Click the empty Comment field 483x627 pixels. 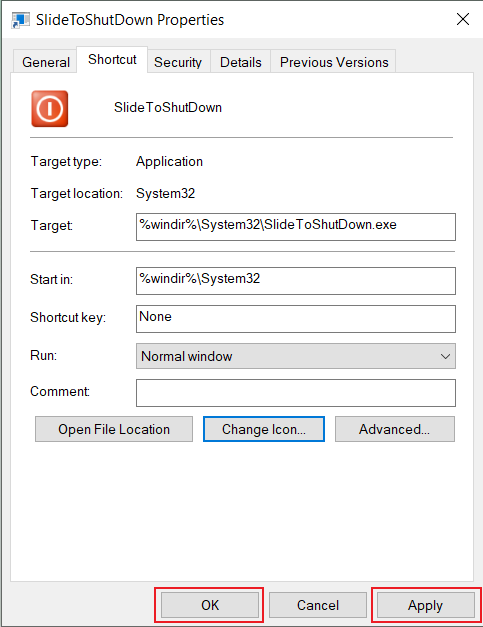click(295, 393)
